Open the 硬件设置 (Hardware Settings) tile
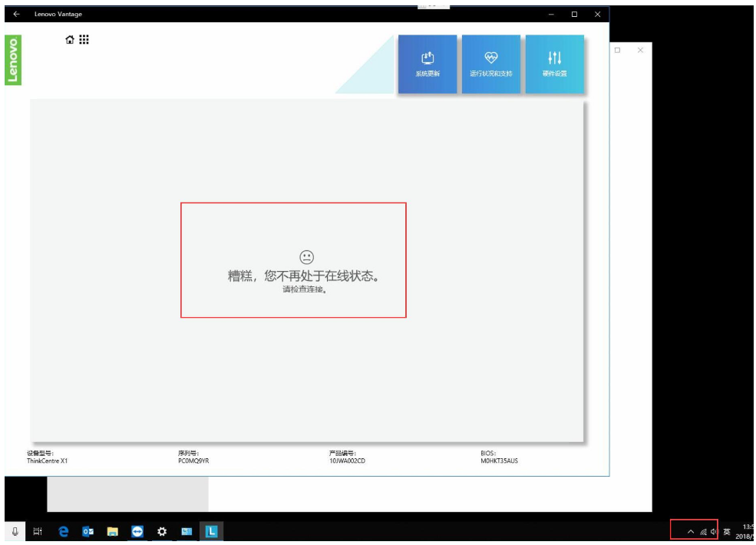This screenshot has width=756, height=545. tap(555, 64)
